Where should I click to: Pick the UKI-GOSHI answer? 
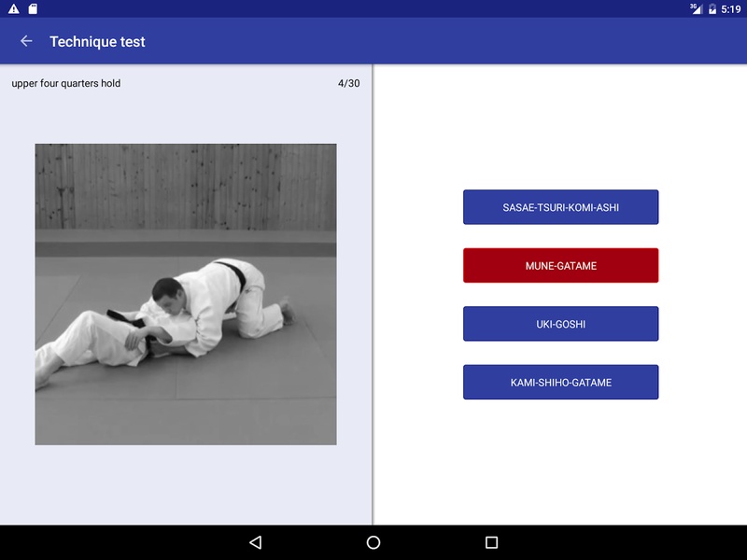[561, 324]
